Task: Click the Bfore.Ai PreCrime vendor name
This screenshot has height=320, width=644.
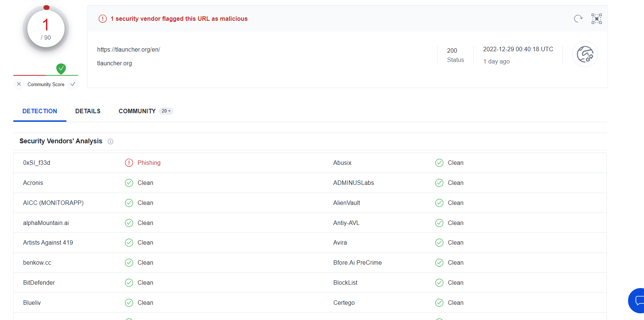Action: pos(357,263)
